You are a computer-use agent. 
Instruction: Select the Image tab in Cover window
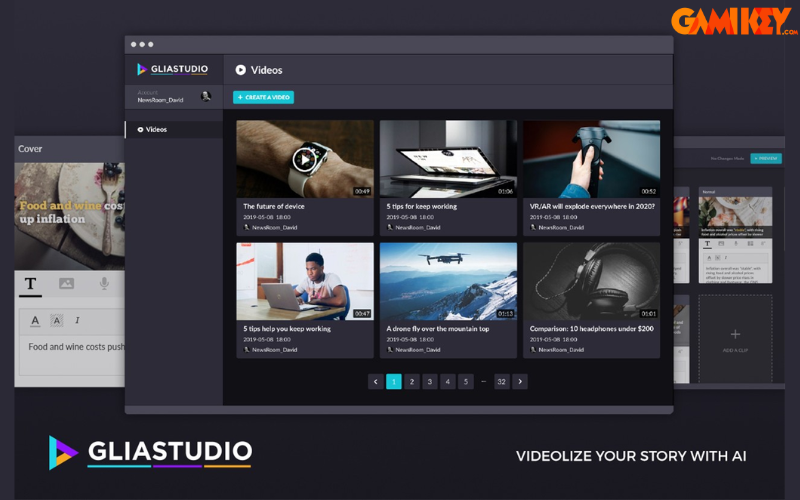(x=66, y=283)
